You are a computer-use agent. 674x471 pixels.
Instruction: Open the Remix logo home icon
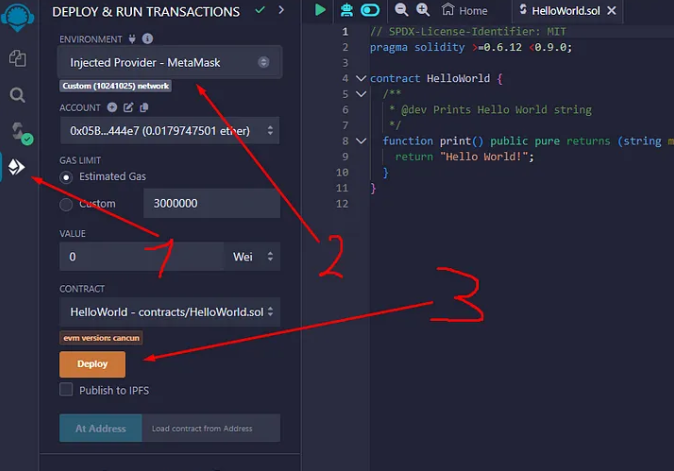point(17,17)
